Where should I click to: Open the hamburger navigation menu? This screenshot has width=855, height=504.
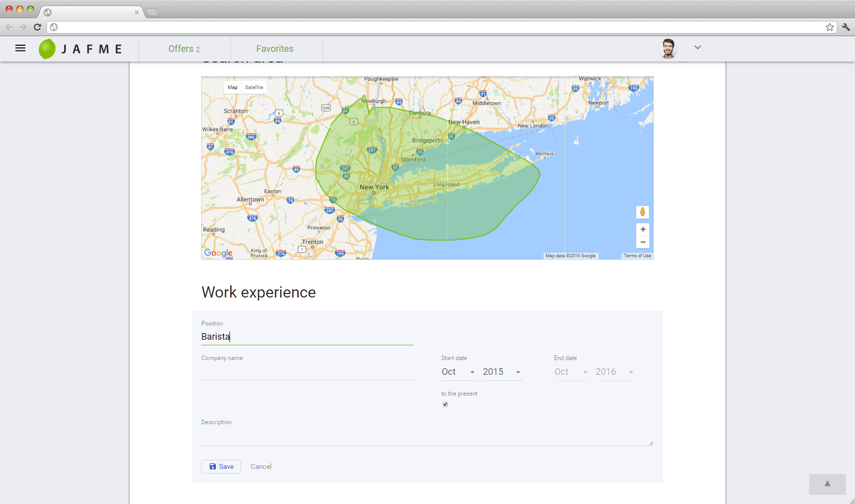click(x=20, y=48)
